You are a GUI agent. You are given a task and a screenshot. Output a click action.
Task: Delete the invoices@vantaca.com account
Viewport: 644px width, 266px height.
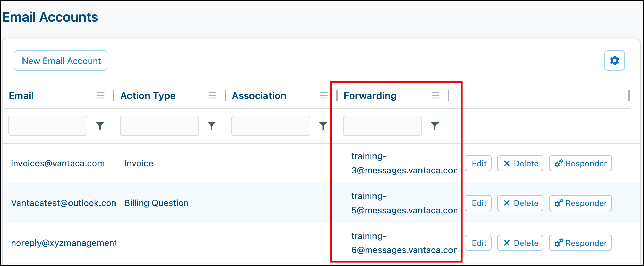tap(520, 163)
